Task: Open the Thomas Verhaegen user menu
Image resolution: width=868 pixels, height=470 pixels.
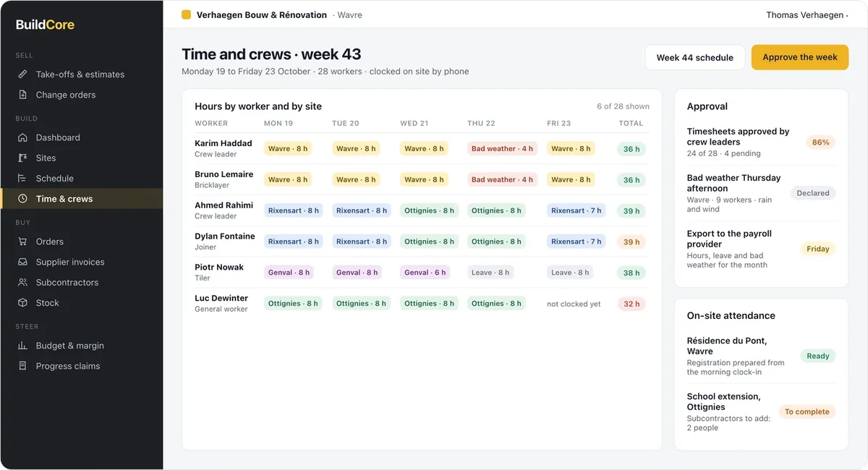Action: pos(807,15)
